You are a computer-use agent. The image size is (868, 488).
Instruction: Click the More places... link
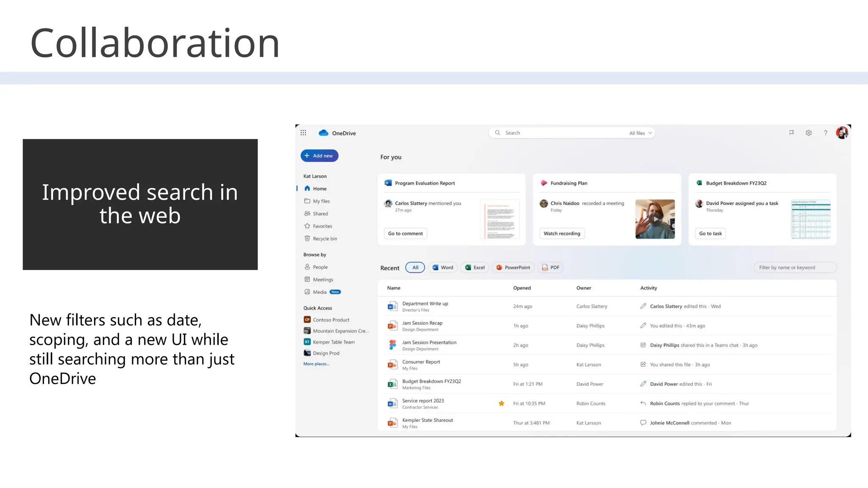click(x=316, y=364)
